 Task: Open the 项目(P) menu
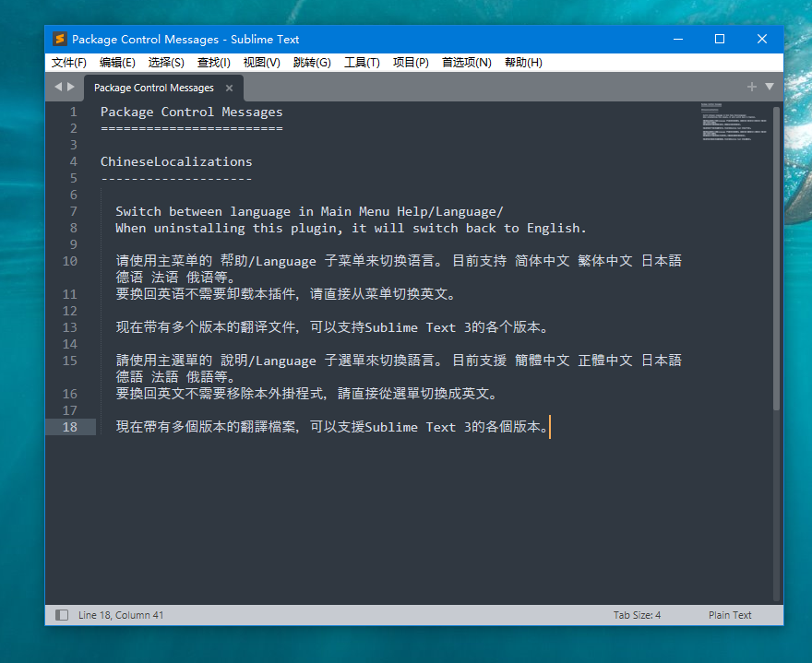411,63
